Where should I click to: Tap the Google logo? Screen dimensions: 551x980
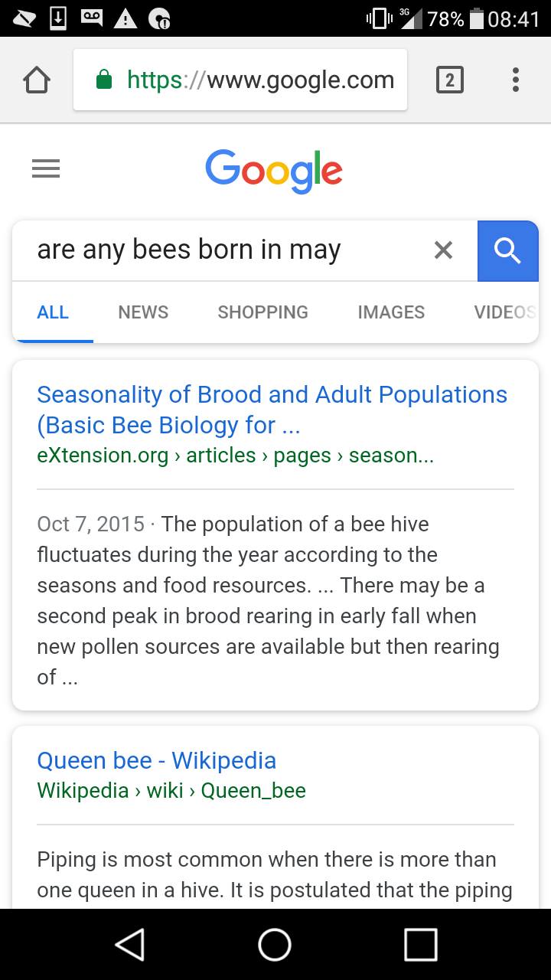274,170
